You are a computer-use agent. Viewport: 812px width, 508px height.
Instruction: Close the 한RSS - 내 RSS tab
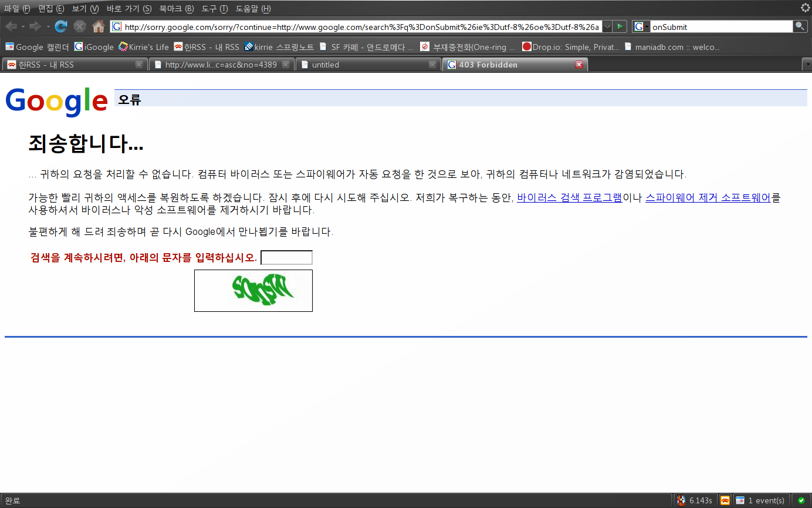(x=139, y=65)
